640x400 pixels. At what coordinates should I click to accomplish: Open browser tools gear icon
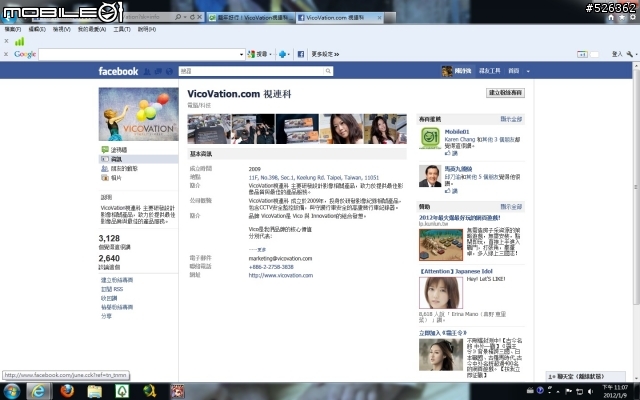(633, 18)
